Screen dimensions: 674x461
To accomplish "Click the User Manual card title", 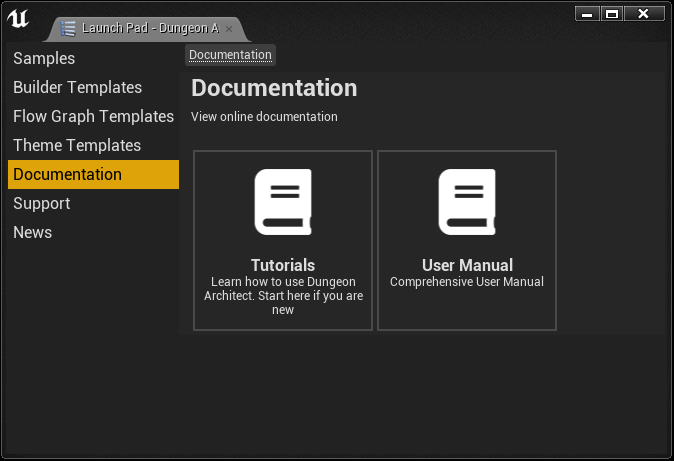I will pyautogui.click(x=467, y=265).
